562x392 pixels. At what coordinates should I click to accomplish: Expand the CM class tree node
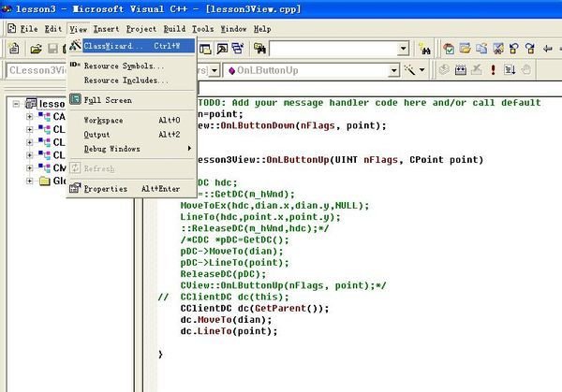pos(29,167)
